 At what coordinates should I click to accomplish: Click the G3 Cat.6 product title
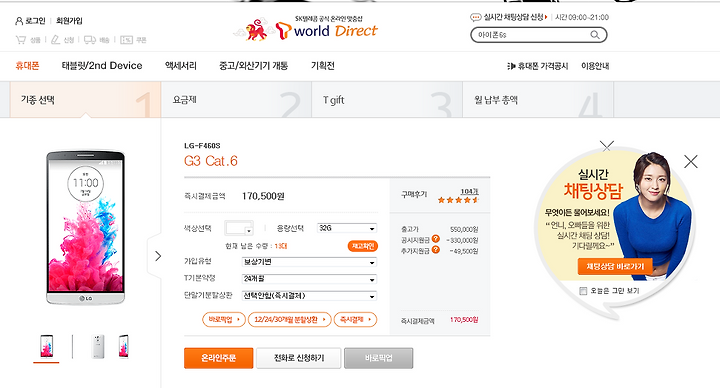(x=211, y=161)
